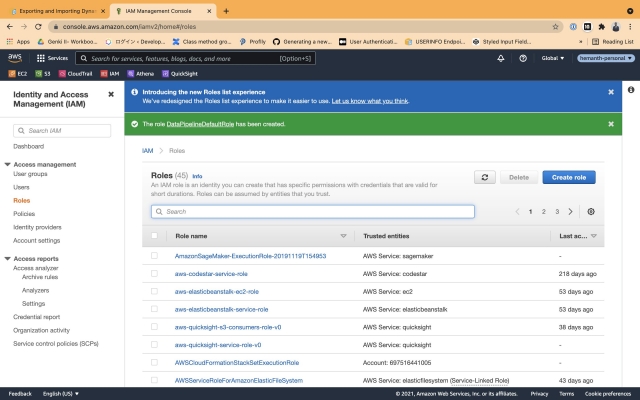Open the CloudTrail shortcut in favorites bar
Viewport: 640px width, 400px height.
tap(76, 74)
